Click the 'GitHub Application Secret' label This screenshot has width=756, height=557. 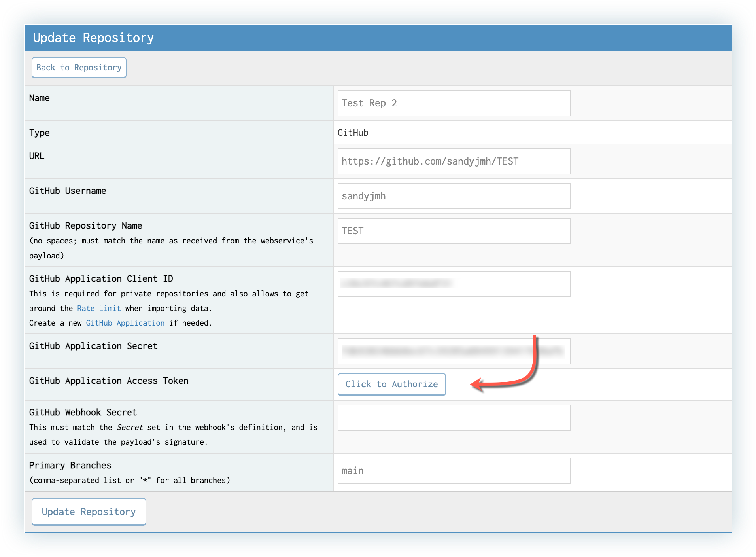coord(93,346)
